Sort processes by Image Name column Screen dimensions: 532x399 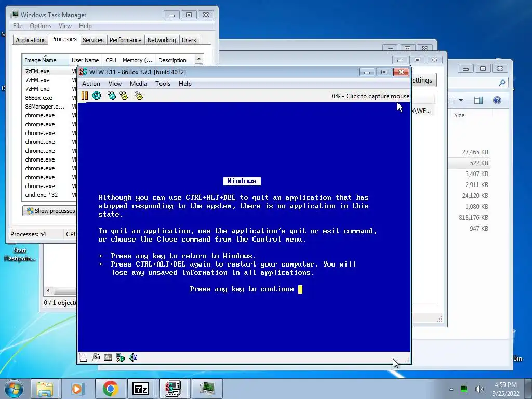point(45,60)
